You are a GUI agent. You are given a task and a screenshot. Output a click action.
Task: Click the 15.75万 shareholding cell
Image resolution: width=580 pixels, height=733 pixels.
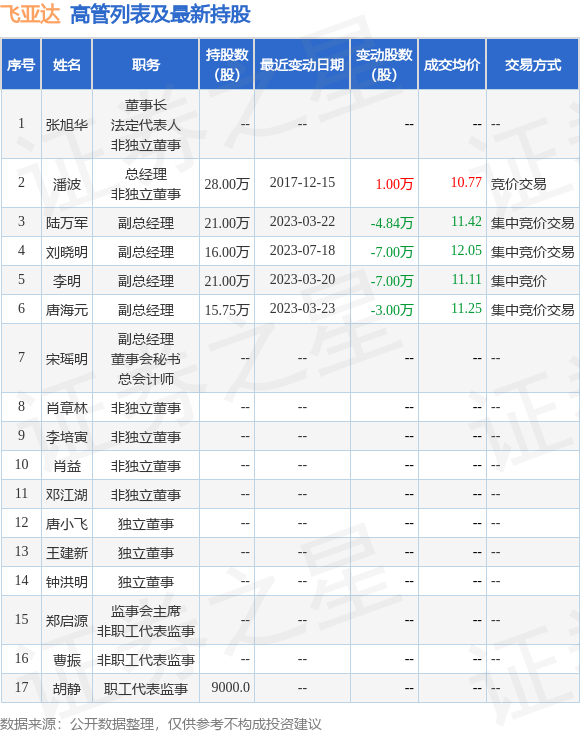pyautogui.click(x=227, y=310)
